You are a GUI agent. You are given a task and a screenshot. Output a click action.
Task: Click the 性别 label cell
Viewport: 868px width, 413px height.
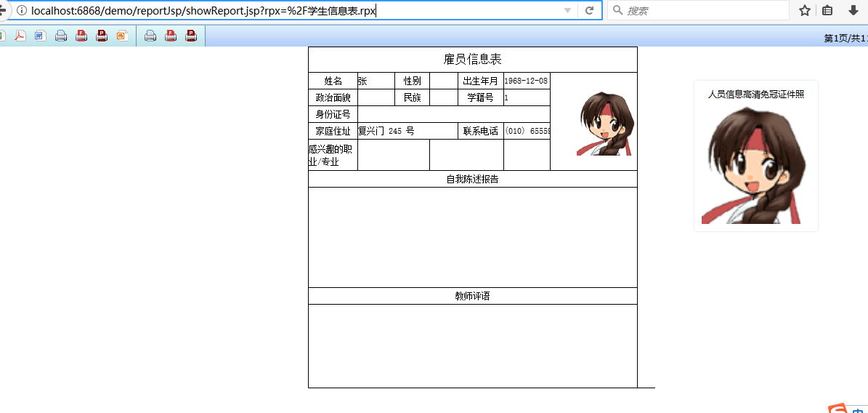tap(413, 81)
